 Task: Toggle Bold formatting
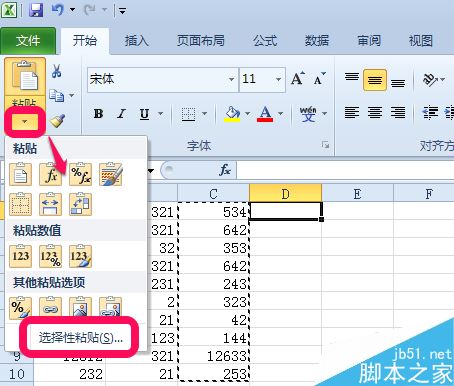pos(98,114)
